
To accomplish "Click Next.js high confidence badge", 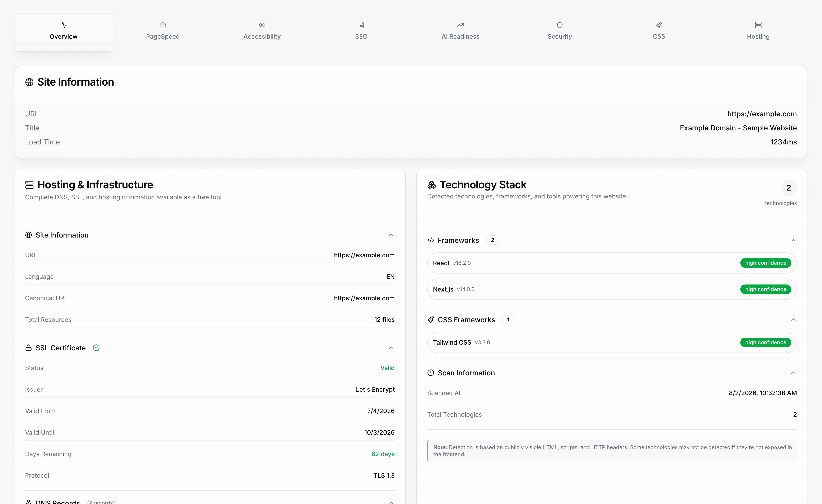I will (765, 289).
